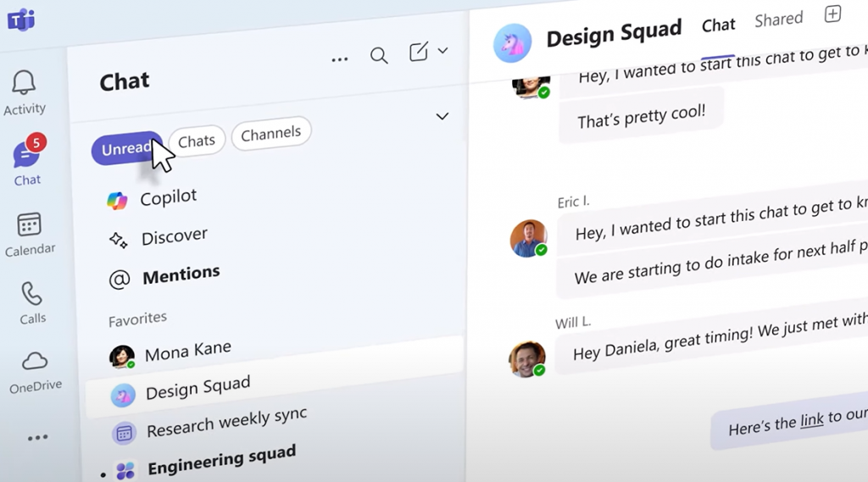Open the Calls phone icon

[x=31, y=294]
